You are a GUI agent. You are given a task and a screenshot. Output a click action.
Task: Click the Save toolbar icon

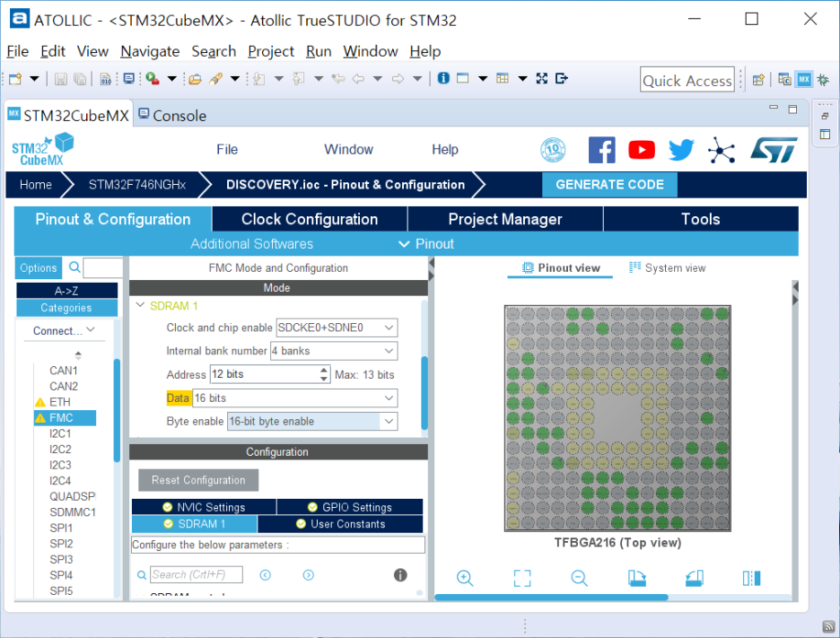(60, 79)
